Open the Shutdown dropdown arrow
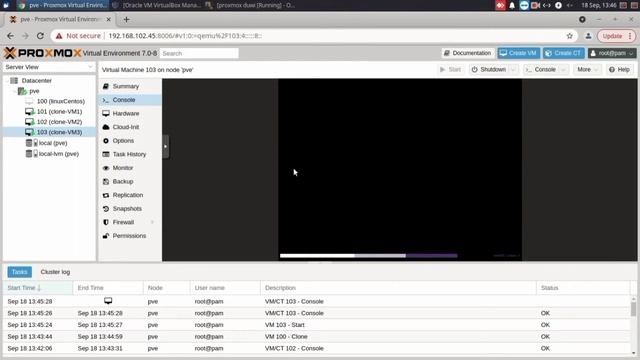The image size is (640, 360). (x=513, y=69)
